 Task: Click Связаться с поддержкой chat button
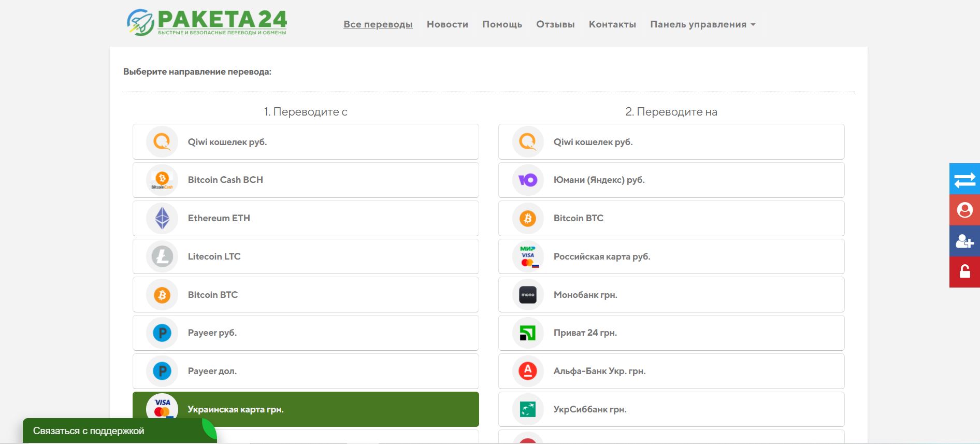coord(119,431)
